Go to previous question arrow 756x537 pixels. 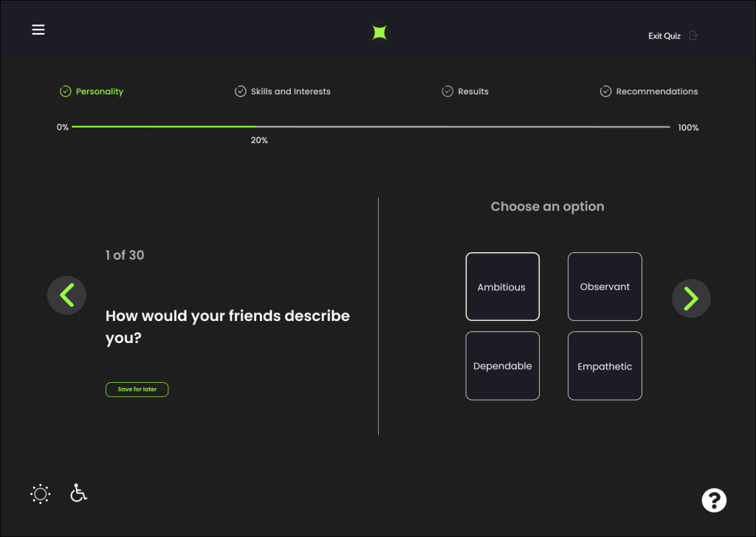click(66, 295)
